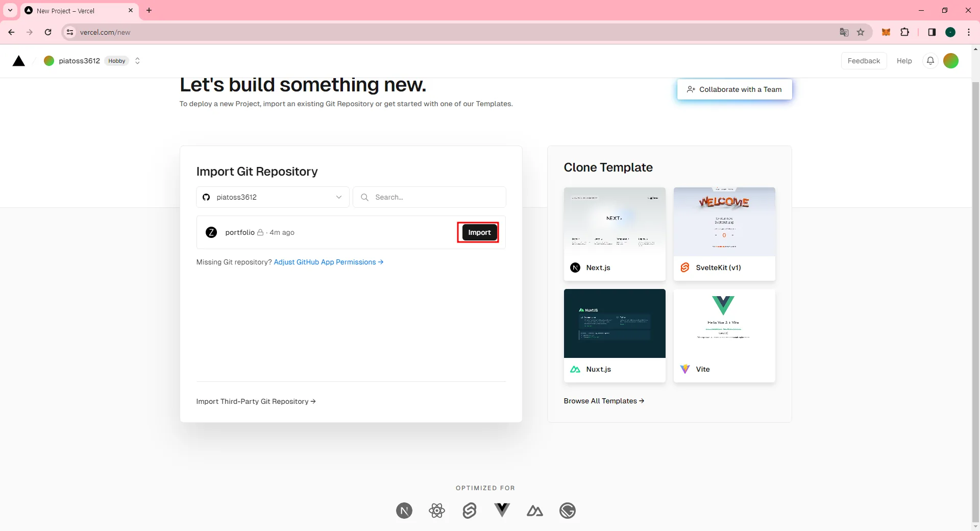
Task: Select the Nuxt.js template card
Action: (x=615, y=335)
